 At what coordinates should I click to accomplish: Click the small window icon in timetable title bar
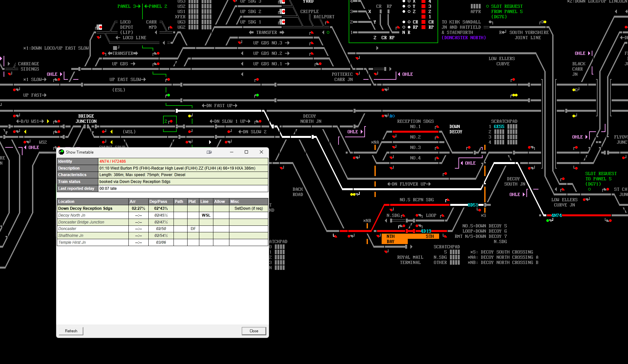pos(209,152)
